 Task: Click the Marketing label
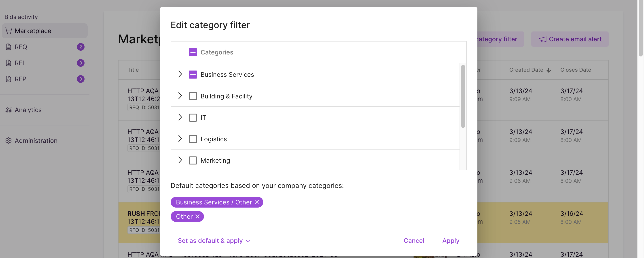215,160
